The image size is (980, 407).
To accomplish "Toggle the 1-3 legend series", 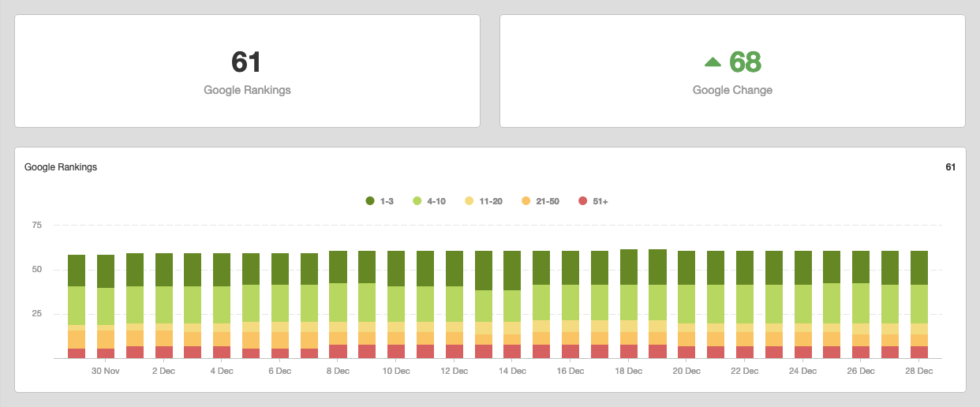I will [x=380, y=201].
